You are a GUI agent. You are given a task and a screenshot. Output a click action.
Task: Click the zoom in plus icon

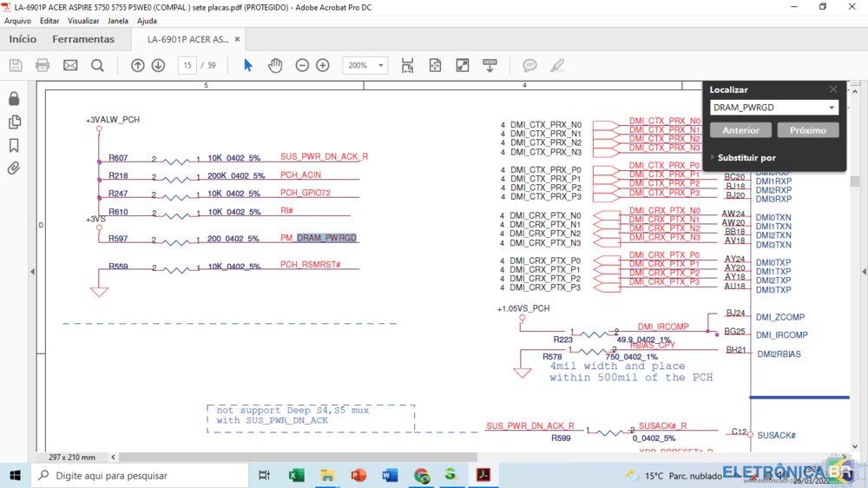[323, 65]
